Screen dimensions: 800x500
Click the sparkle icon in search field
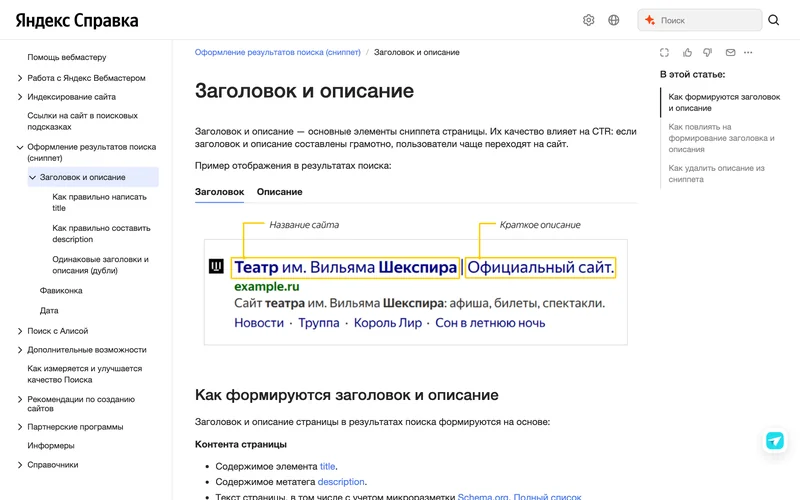coord(649,20)
